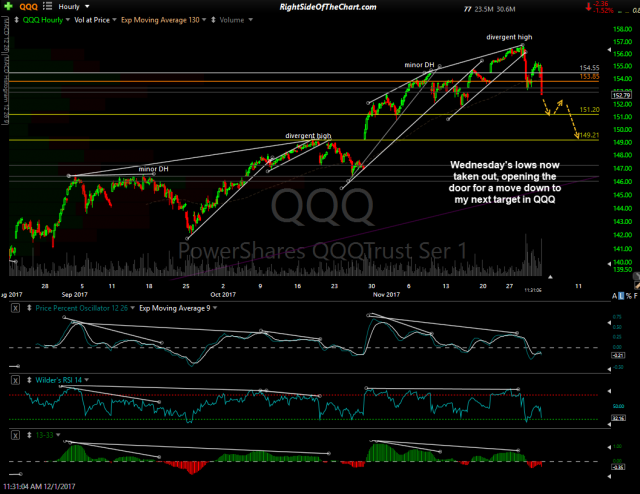Click the -1.52% change value

[604, 11]
